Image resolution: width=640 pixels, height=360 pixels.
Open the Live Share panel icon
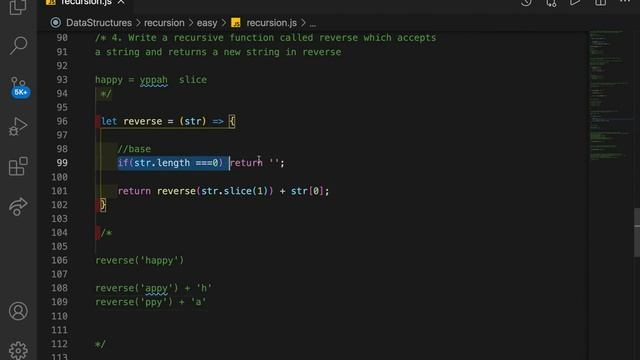coord(18,207)
